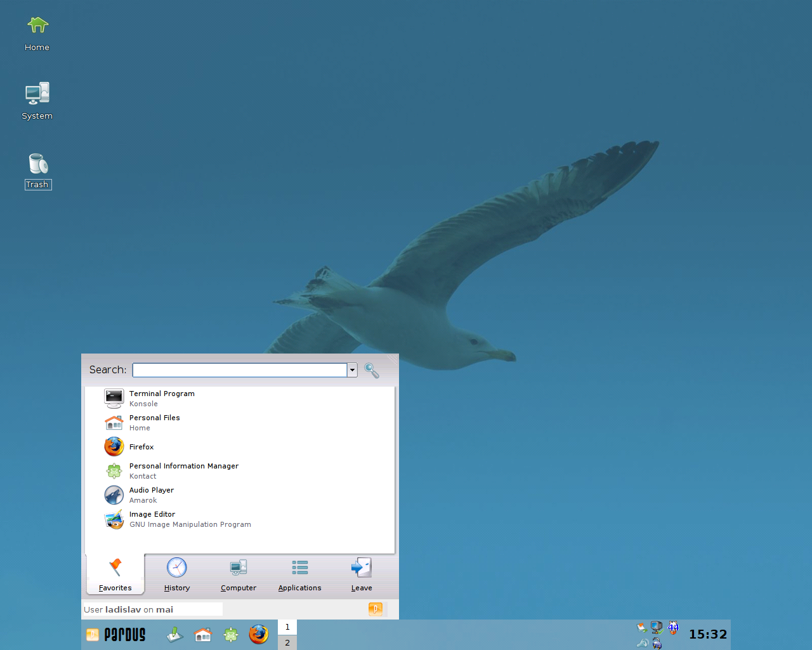The width and height of the screenshot is (812, 650).
Task: Launch Amarok Audio Player
Action: [x=240, y=495]
